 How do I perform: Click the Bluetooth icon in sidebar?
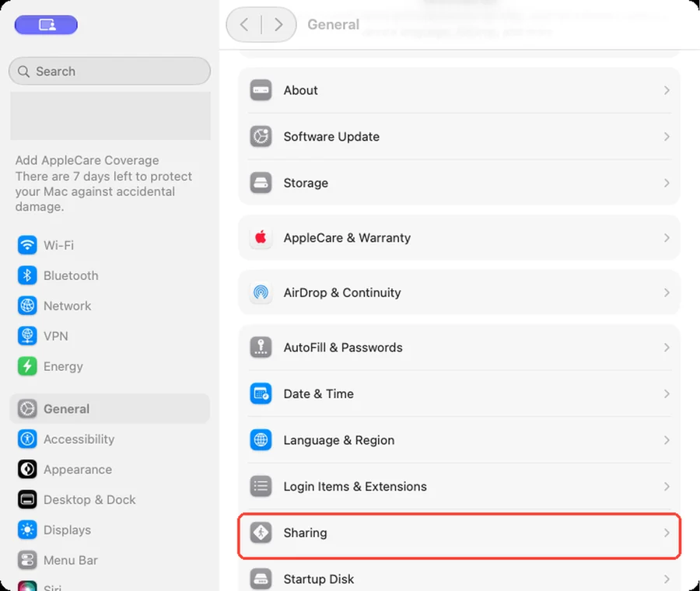tap(27, 275)
